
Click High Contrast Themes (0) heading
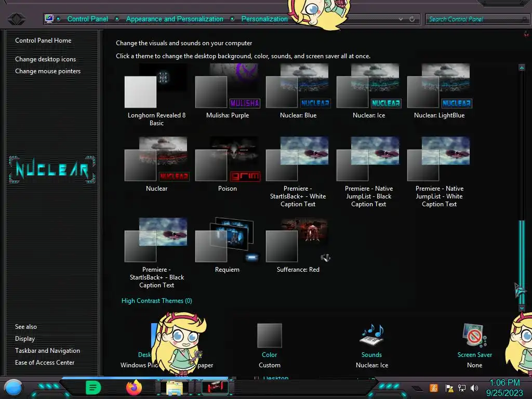click(157, 301)
